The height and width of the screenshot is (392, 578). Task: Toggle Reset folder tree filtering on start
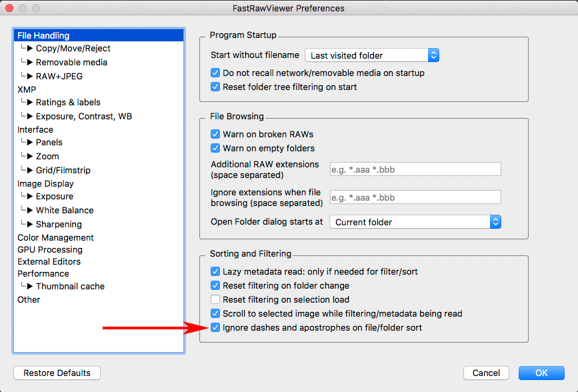[x=215, y=87]
